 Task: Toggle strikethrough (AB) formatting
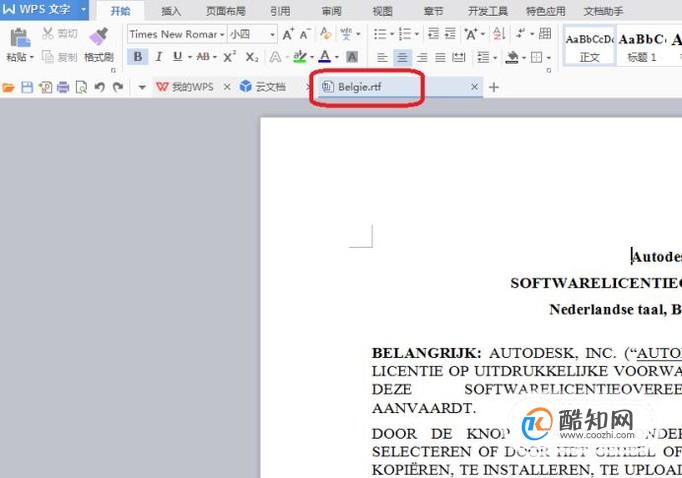[203, 57]
